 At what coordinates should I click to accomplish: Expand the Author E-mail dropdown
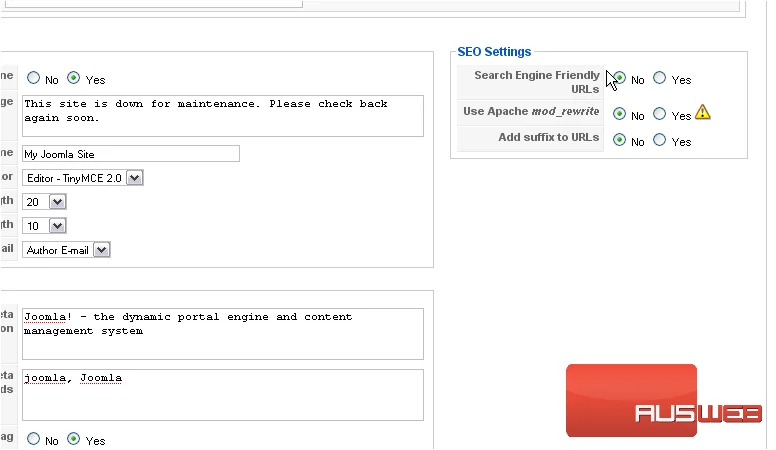66,250
